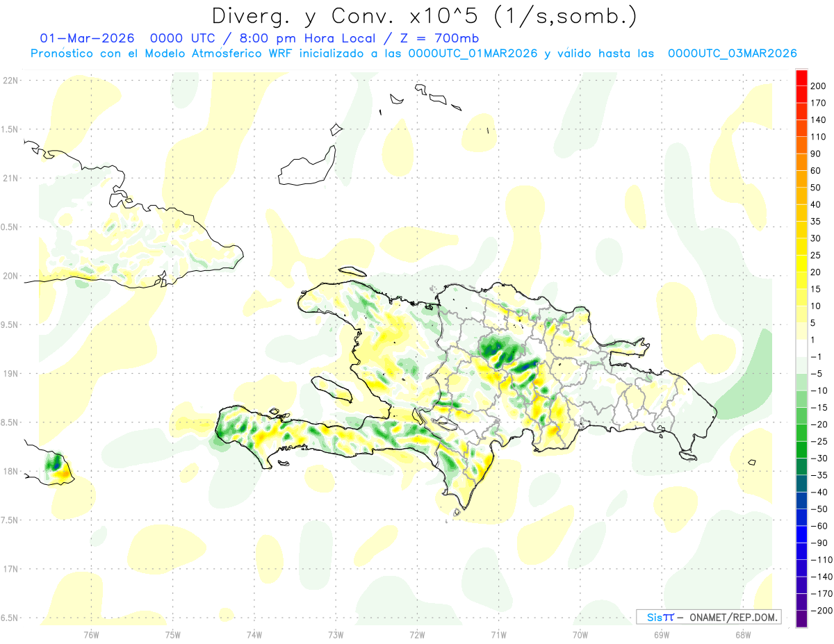Viewport: 834px width, 644px height.
Task: Click the "-50" color scale label
Action: pyautogui.click(x=819, y=509)
